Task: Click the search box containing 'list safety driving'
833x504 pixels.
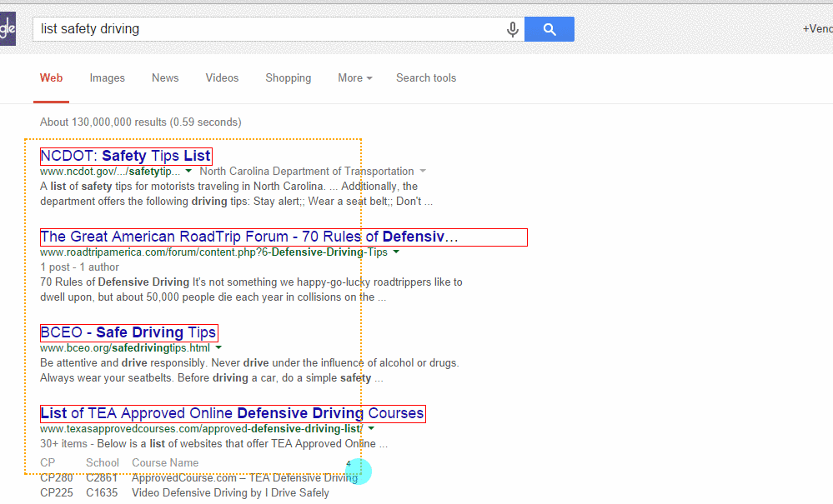Action: pyautogui.click(x=268, y=29)
